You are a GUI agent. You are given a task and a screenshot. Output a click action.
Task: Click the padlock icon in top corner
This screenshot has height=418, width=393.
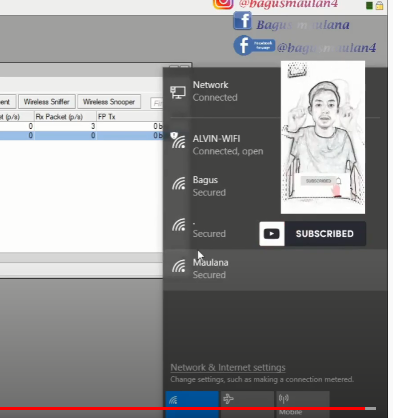tap(379, 5)
